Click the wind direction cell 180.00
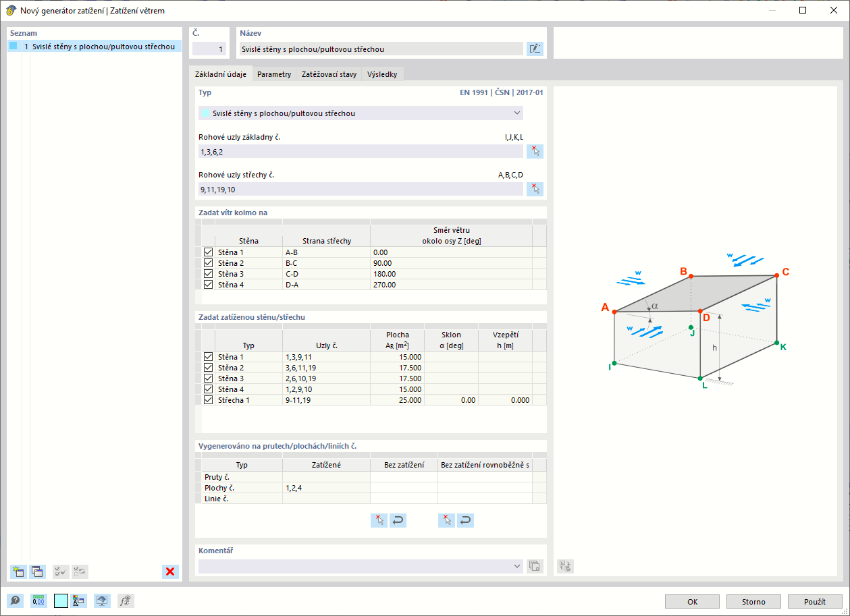Screen dimensions: 850x616 [x=451, y=273]
